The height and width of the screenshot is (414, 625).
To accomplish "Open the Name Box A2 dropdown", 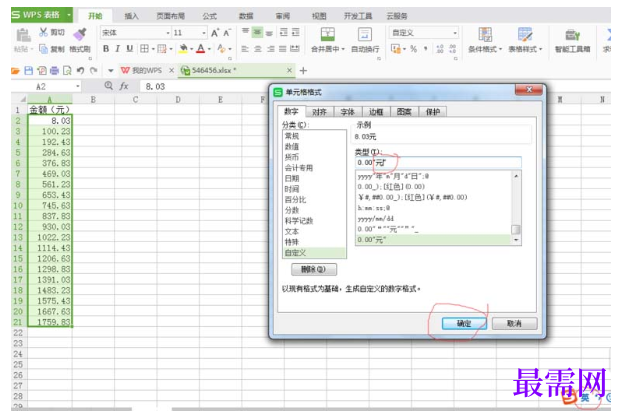I will pos(78,86).
